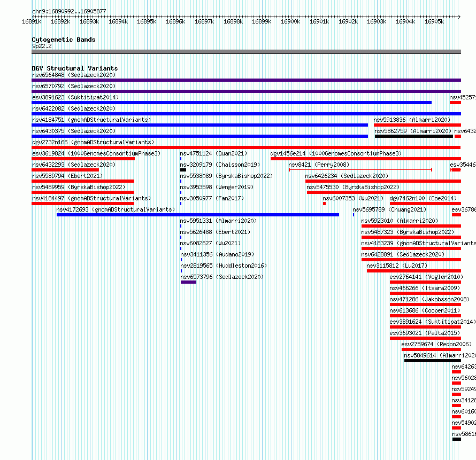Select nsv613686 (Cooper2011) label
Viewport: 476px width, 460px height.
click(x=425, y=310)
